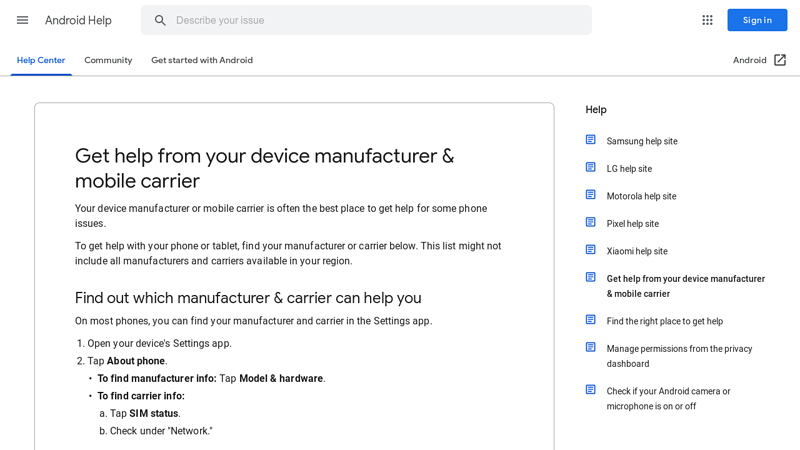The width and height of the screenshot is (800, 450).
Task: Click the article icon beside Pixel help site
Action: pos(590,222)
